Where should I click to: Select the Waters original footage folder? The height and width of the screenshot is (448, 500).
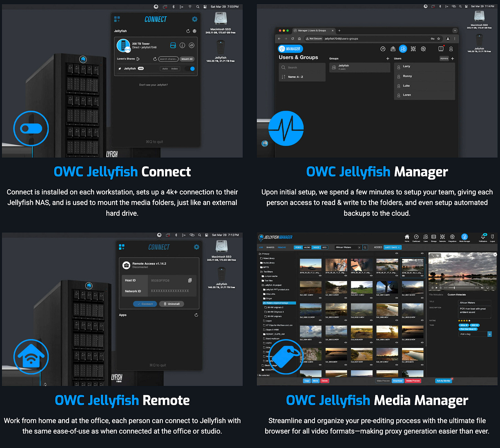280,303
